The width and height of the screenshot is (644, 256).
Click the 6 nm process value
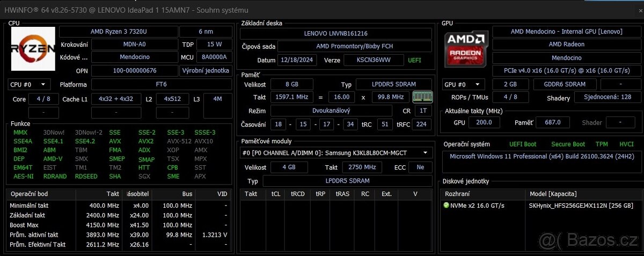click(x=206, y=32)
